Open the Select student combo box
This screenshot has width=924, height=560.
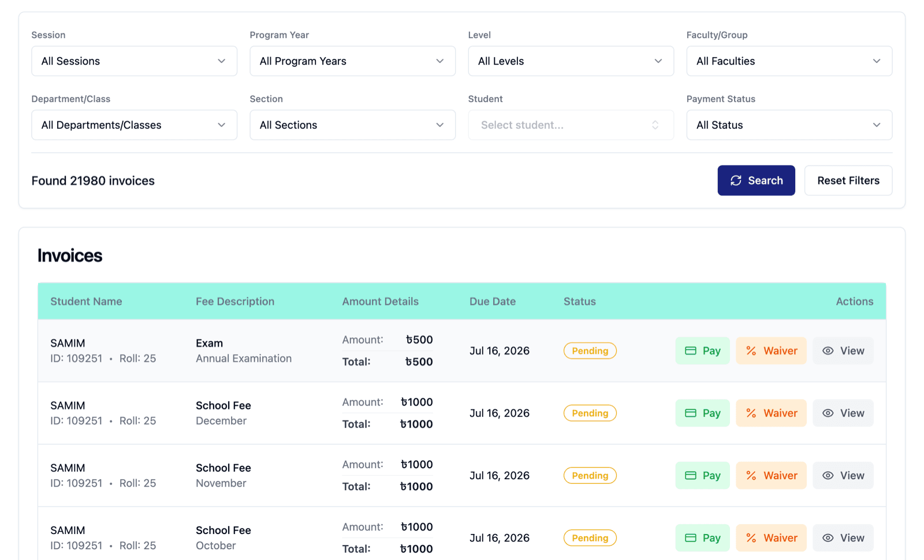pos(571,125)
